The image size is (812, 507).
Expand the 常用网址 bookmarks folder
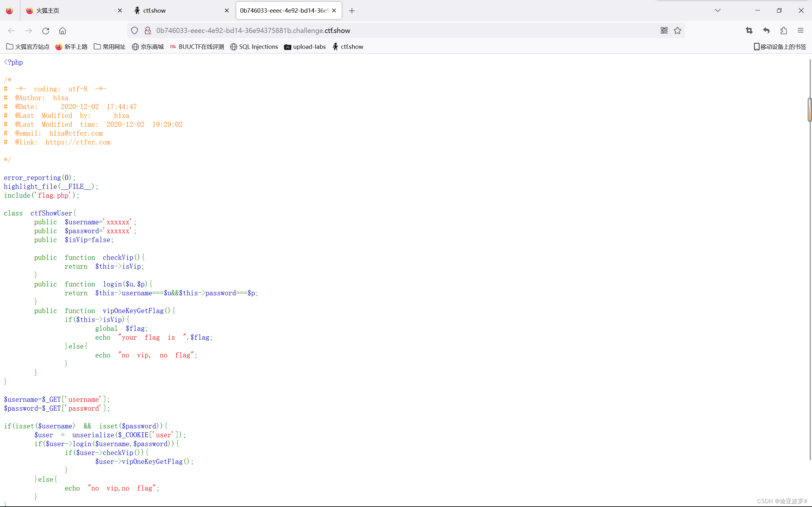click(x=109, y=47)
